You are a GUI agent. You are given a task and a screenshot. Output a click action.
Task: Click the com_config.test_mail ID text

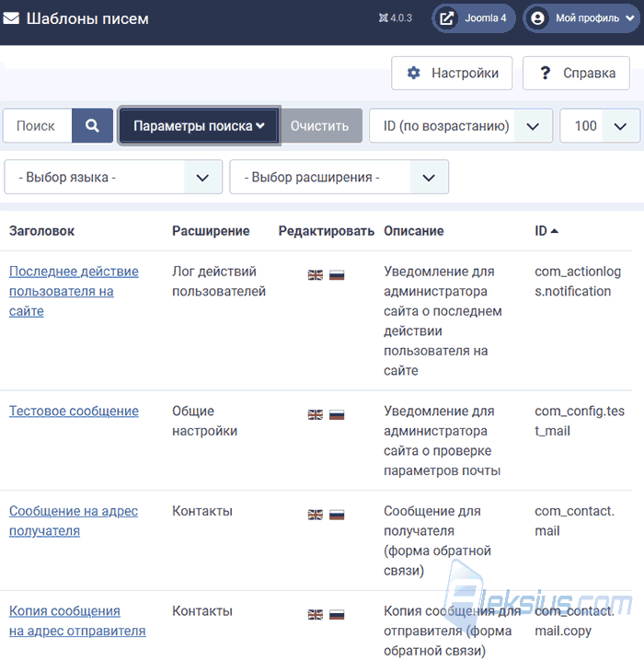click(580, 421)
